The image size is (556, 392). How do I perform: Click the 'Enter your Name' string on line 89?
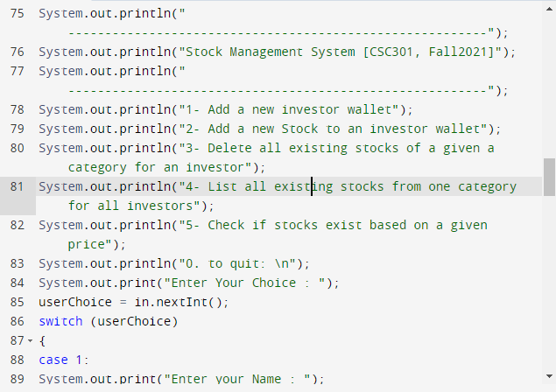[236, 379]
